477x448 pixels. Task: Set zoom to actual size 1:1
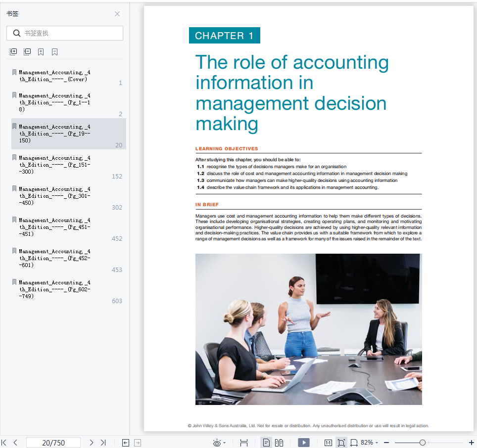(x=328, y=443)
